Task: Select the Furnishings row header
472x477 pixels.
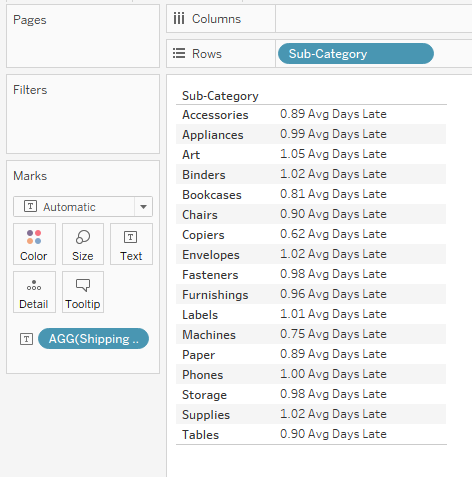Action: [x=215, y=295]
